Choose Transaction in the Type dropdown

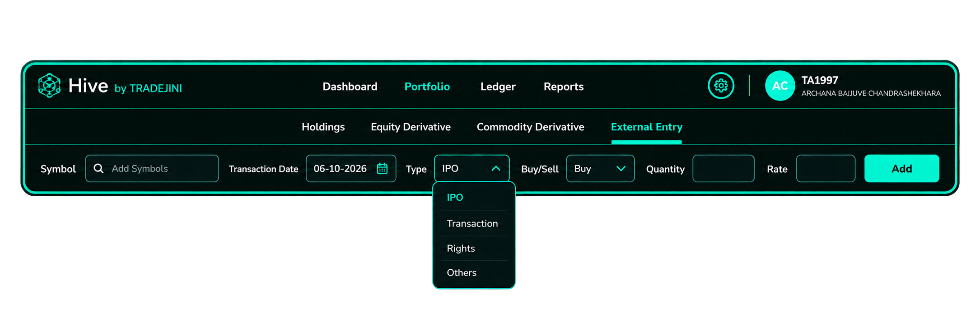(x=473, y=223)
